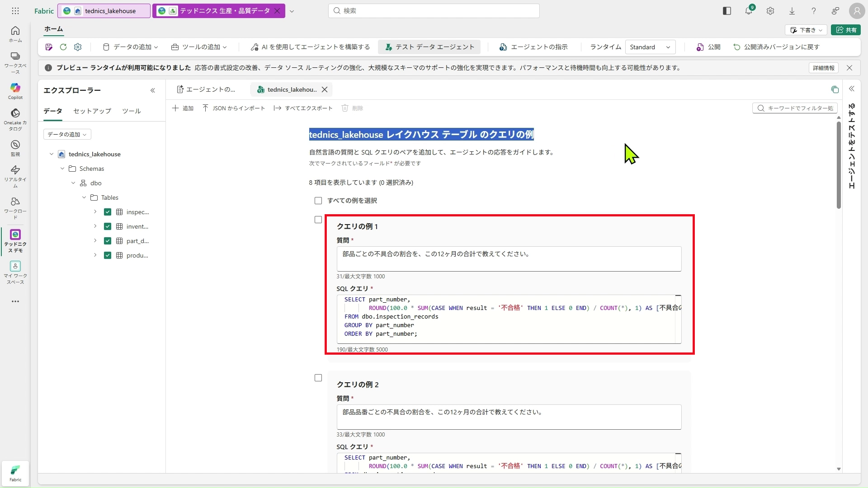
Task: Open the app launcher grid icon
Action: coord(15,11)
